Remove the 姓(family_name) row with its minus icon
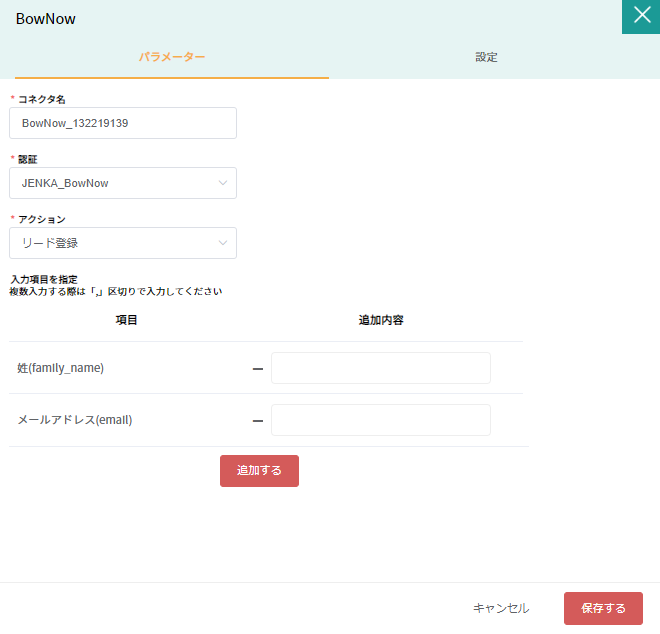The image size is (660, 634). pyautogui.click(x=258, y=369)
